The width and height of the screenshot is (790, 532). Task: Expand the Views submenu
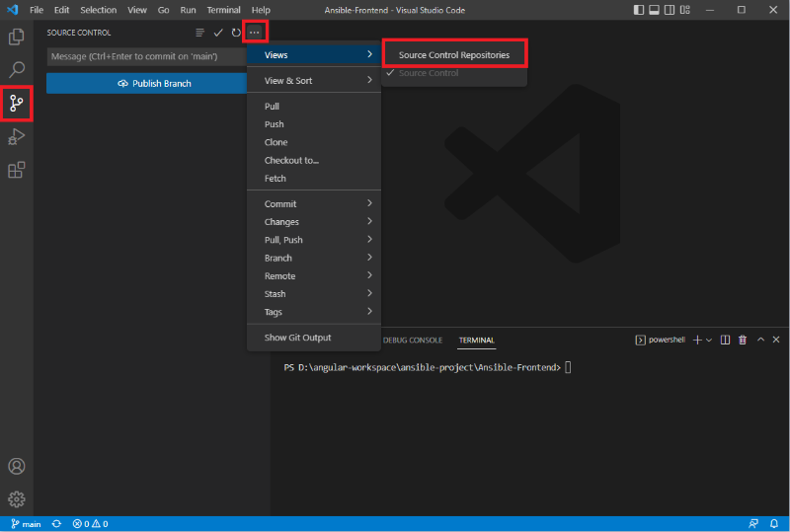tap(314, 55)
